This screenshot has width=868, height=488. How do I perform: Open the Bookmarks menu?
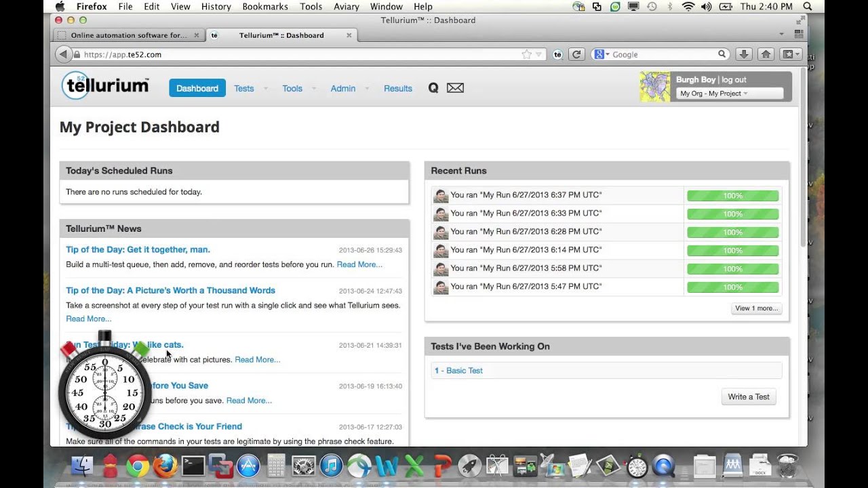point(266,6)
